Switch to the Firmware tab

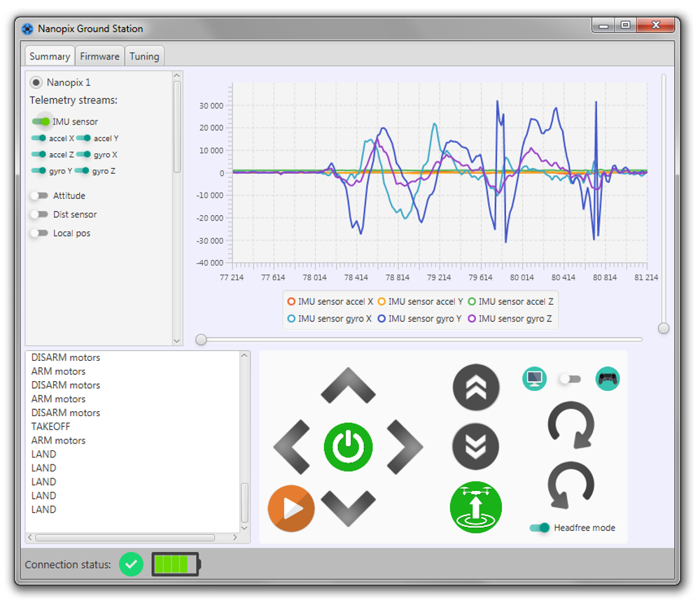click(99, 56)
